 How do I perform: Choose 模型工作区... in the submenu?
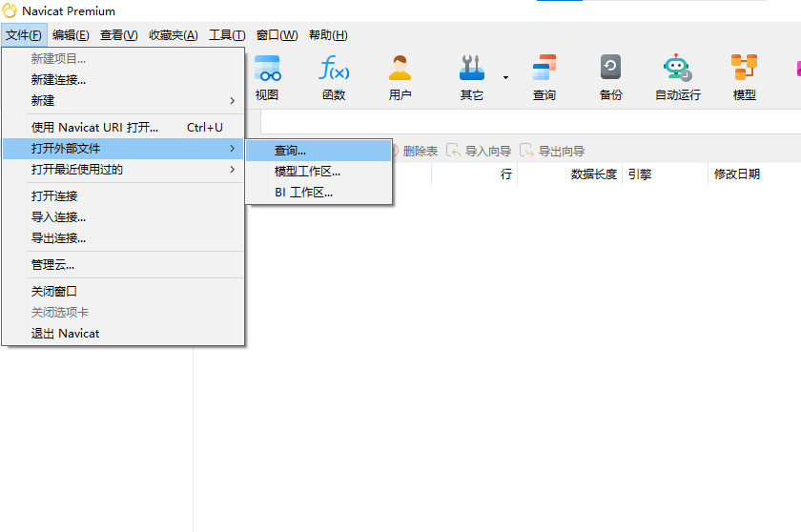[x=318, y=172]
